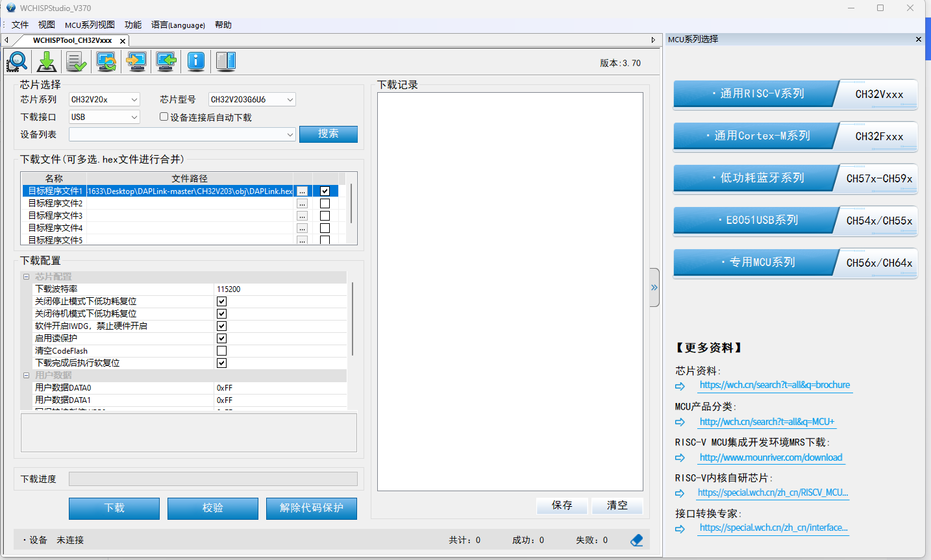The image size is (931, 560).
Task: Browse file for 目标程序文件1
Action: (x=302, y=191)
